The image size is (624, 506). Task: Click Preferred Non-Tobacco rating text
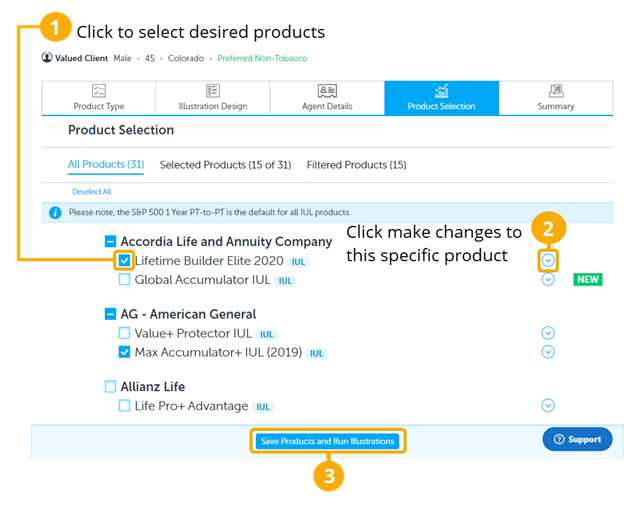[262, 58]
